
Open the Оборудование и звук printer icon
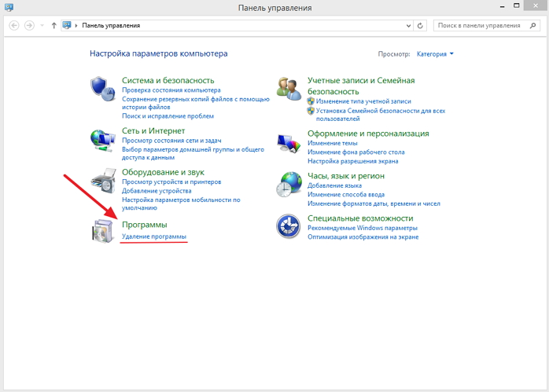tap(103, 181)
